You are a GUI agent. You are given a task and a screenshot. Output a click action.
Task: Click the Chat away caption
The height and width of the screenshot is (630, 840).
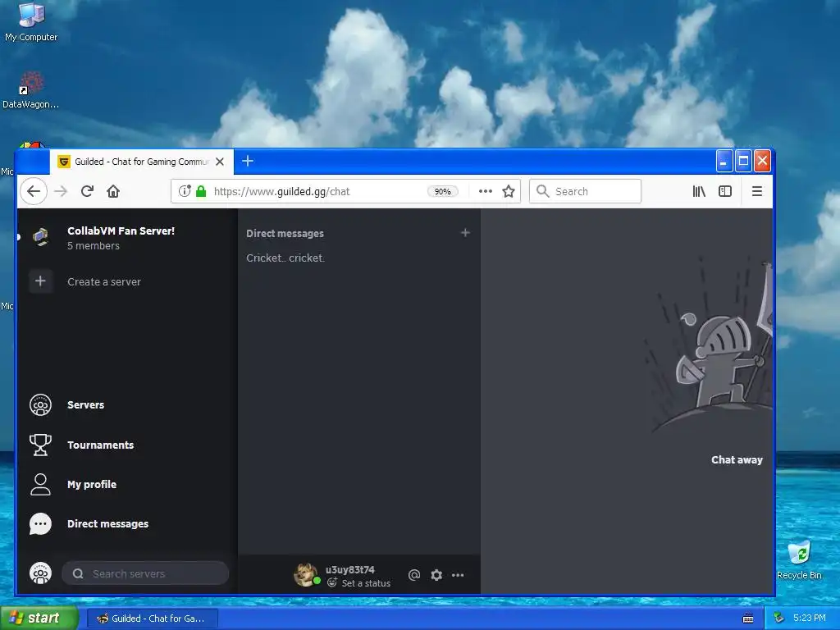pyautogui.click(x=737, y=459)
